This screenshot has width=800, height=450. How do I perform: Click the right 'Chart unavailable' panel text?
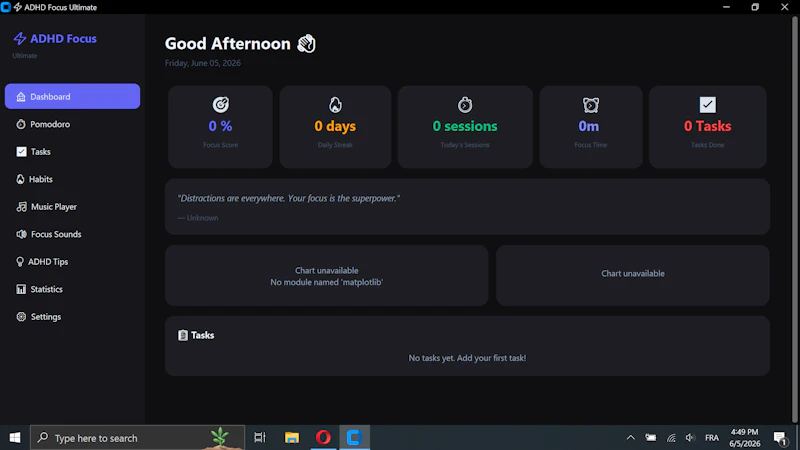633,273
